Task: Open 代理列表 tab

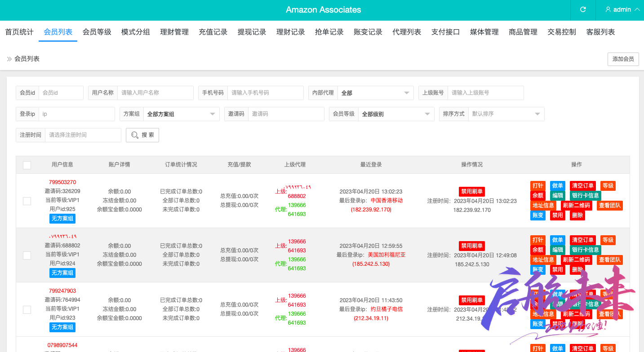Action: pos(407,32)
